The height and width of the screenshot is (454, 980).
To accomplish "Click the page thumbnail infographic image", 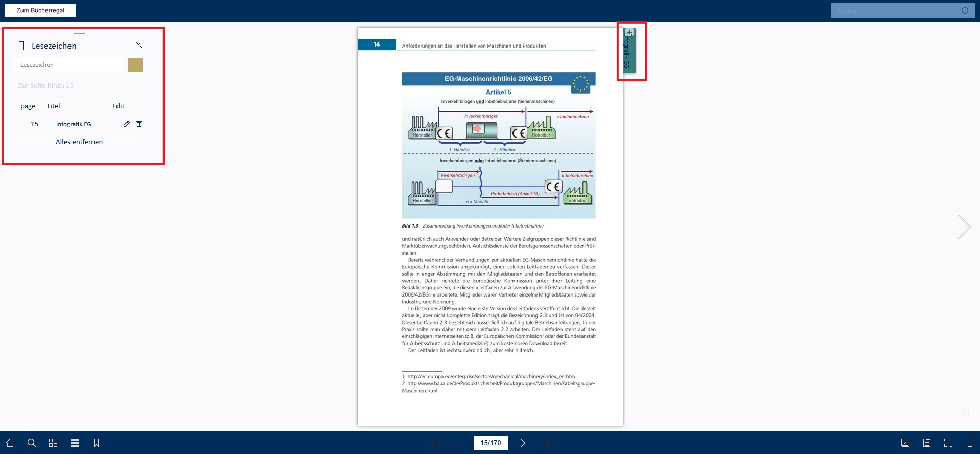I will [499, 145].
